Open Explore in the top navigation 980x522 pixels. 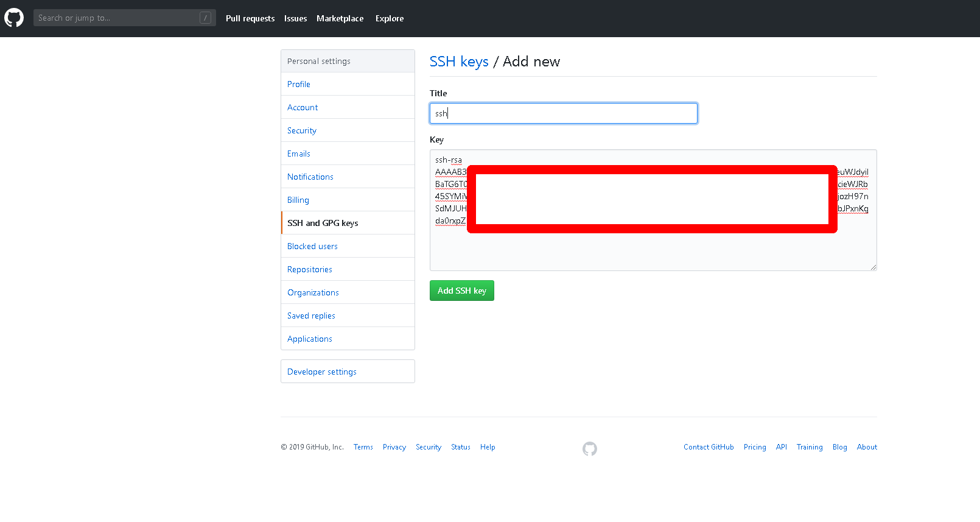coord(390,18)
